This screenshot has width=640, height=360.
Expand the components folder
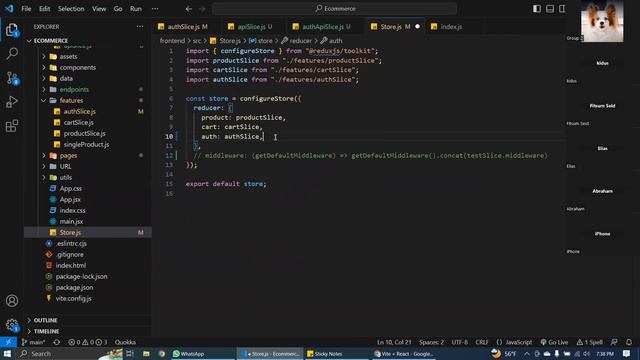pos(78,67)
